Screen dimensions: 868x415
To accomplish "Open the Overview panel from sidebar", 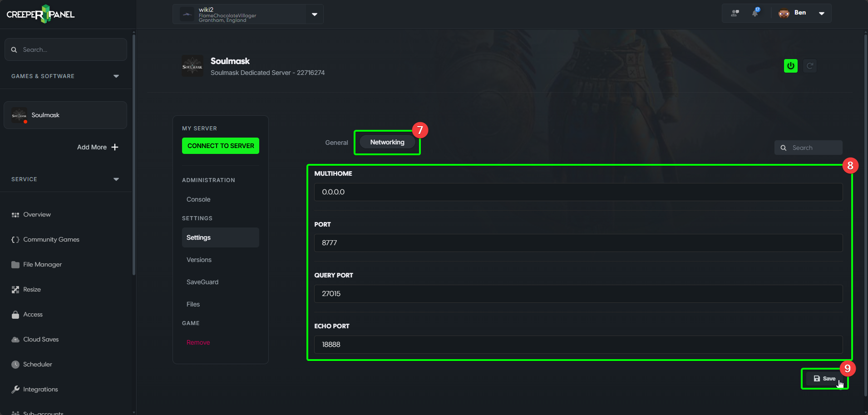I will pos(36,214).
